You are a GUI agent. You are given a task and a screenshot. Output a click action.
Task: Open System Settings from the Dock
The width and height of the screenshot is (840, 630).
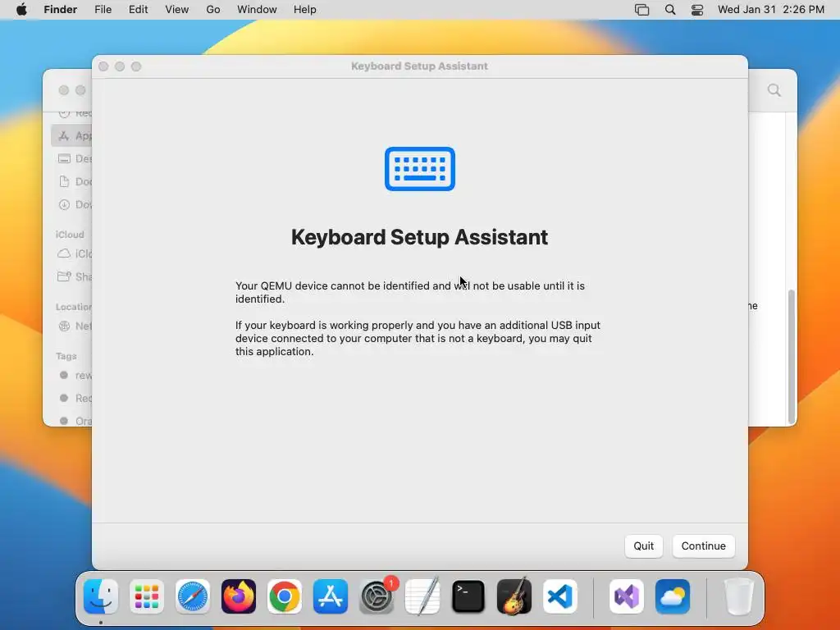(377, 596)
